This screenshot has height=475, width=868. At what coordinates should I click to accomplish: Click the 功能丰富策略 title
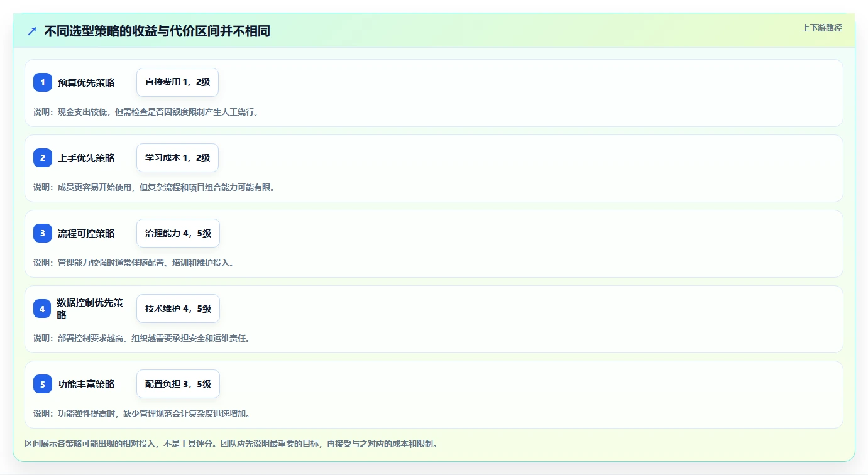(86, 384)
